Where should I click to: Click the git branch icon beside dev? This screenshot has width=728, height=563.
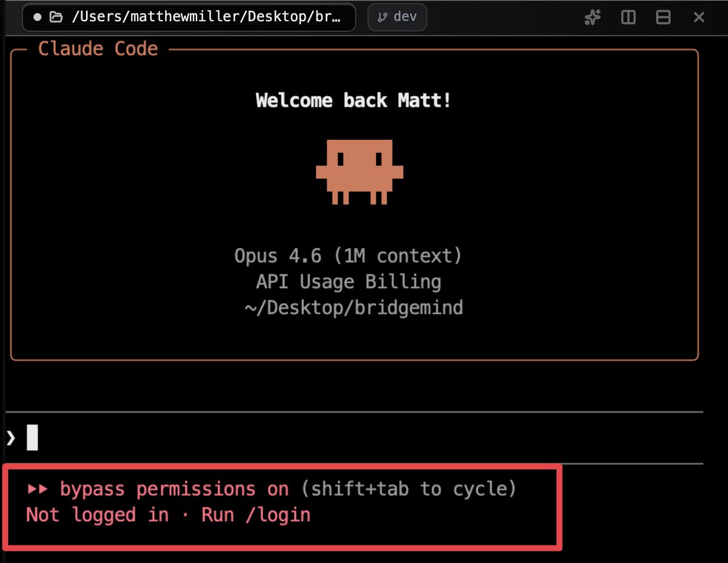[x=382, y=17]
